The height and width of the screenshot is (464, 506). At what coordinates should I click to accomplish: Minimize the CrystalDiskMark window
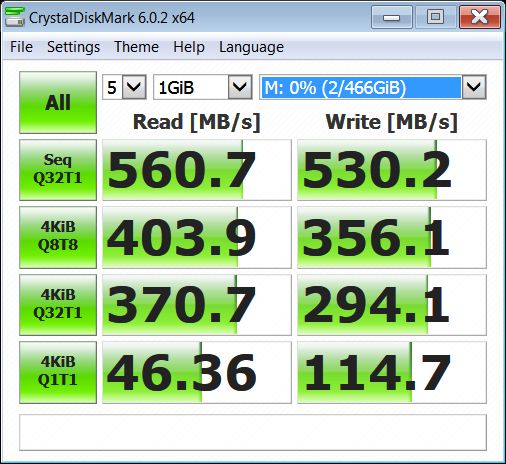pyautogui.click(x=392, y=17)
